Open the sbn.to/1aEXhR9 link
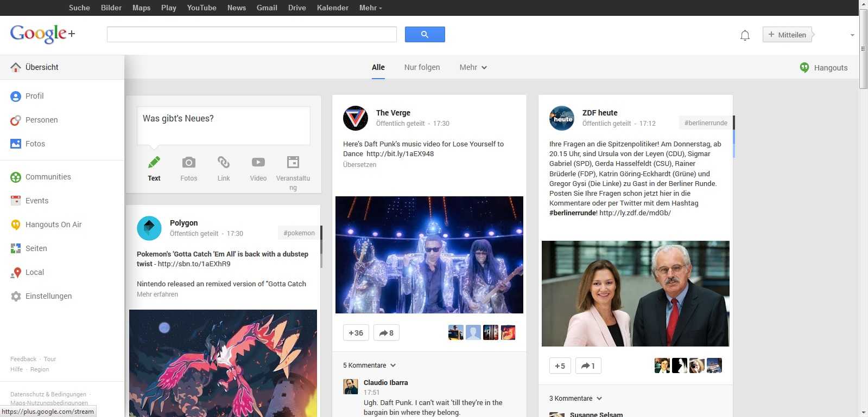The image size is (868, 417). 194,264
